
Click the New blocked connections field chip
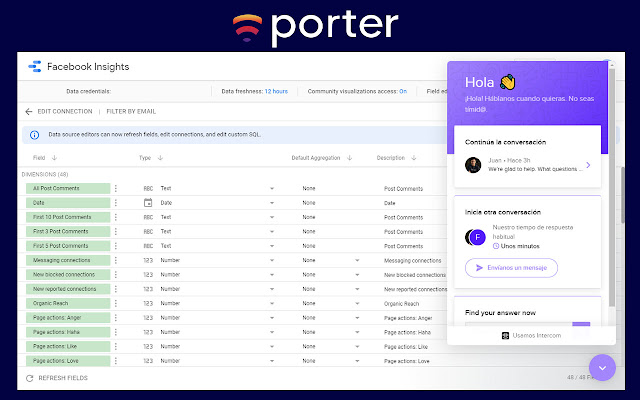[68, 274]
